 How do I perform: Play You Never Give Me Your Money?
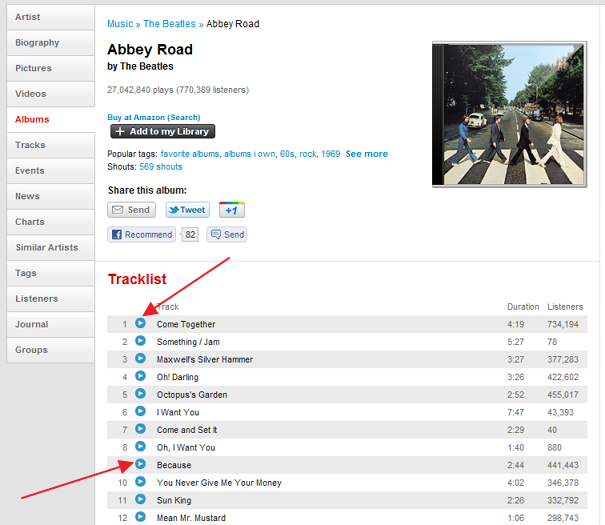pyautogui.click(x=140, y=482)
